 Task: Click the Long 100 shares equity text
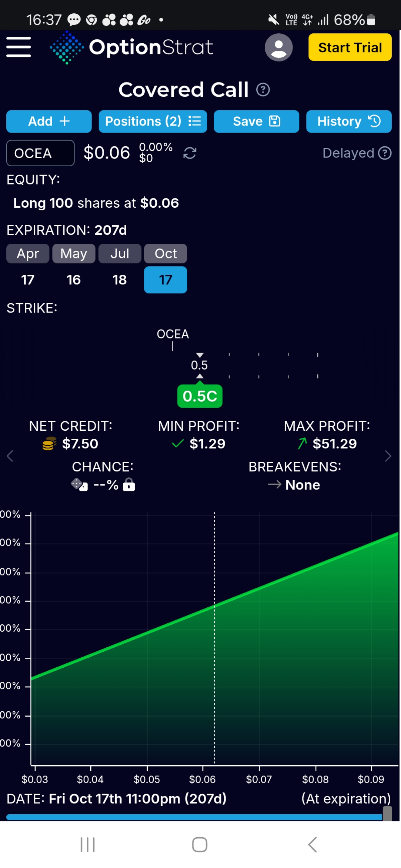tap(96, 203)
